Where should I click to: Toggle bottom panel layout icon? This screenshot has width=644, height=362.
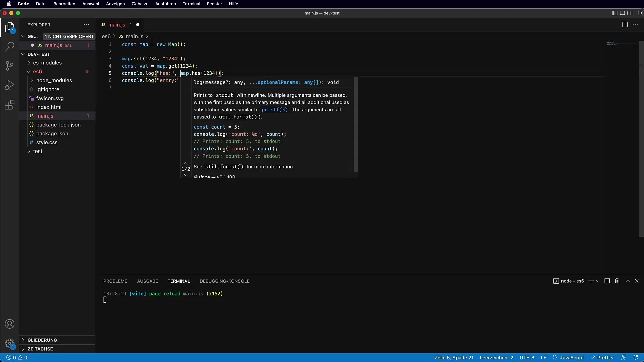(x=622, y=13)
